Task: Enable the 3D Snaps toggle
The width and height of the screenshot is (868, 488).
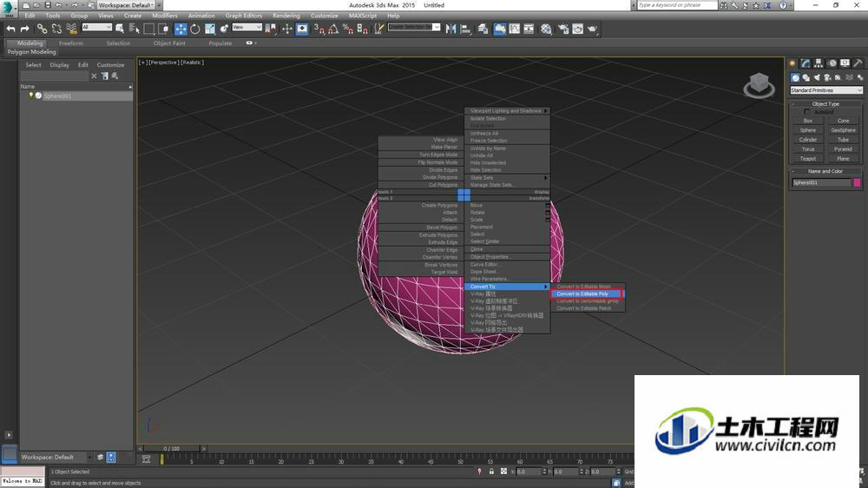Action: point(319,29)
